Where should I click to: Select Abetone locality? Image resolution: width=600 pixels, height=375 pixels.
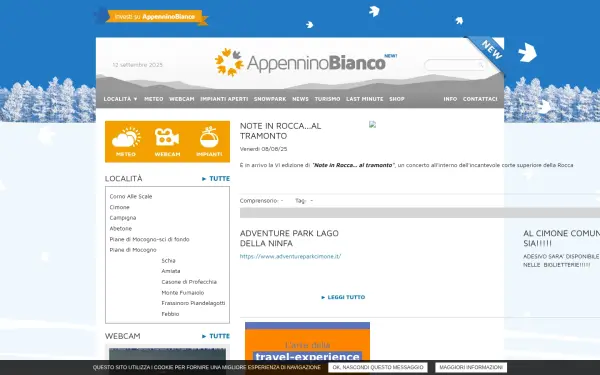click(121, 228)
